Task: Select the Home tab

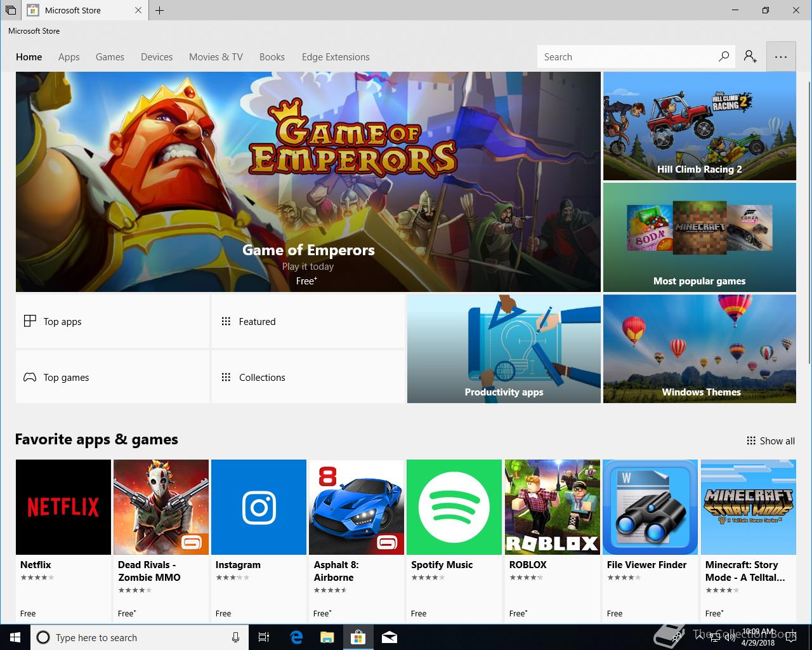Action: click(x=29, y=56)
